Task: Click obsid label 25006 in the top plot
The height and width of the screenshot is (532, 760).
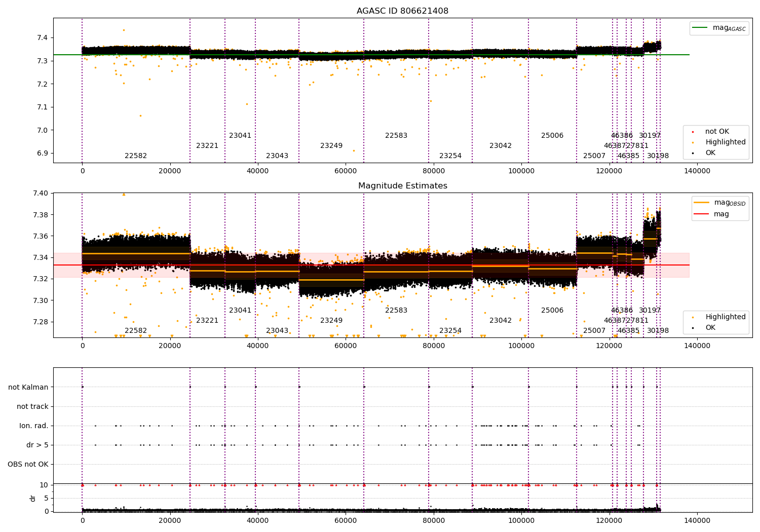Action: click(552, 136)
